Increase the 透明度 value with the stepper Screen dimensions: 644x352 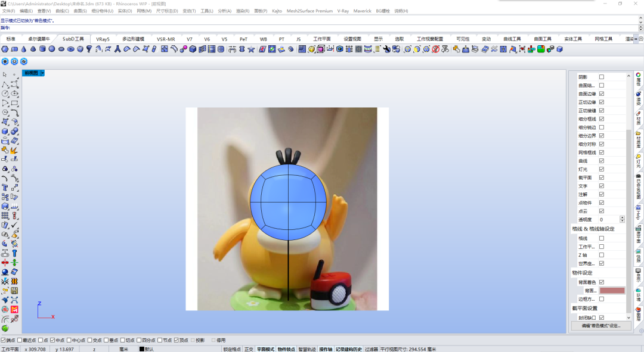pyautogui.click(x=622, y=218)
